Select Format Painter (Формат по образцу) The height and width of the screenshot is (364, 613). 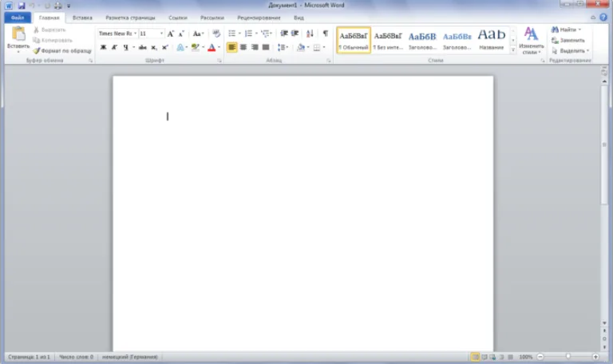tap(62, 51)
